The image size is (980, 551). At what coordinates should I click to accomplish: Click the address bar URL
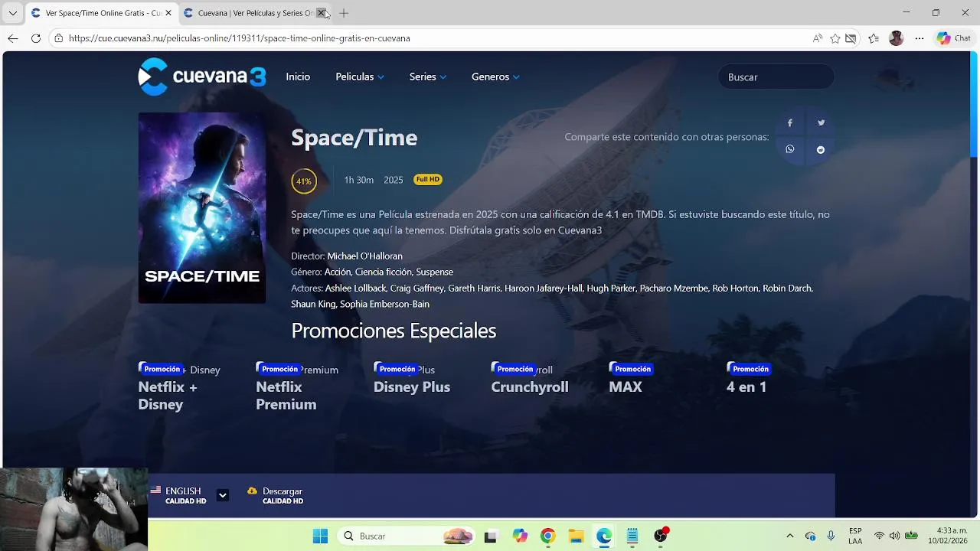tap(239, 38)
